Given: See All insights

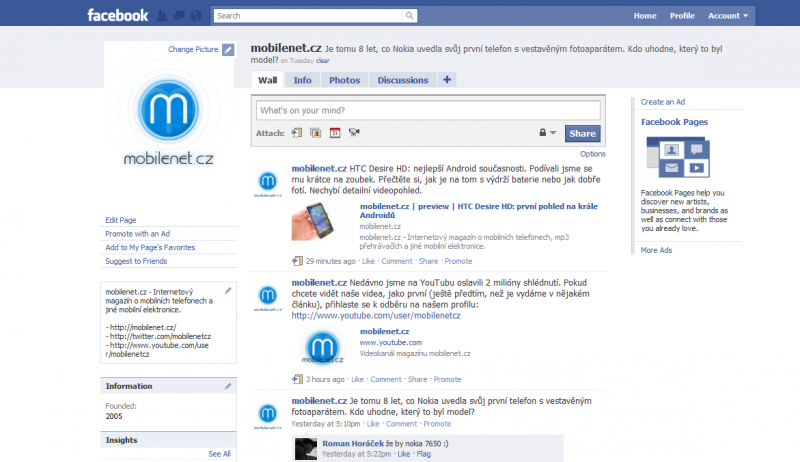Looking at the screenshot, I should point(219,454).
